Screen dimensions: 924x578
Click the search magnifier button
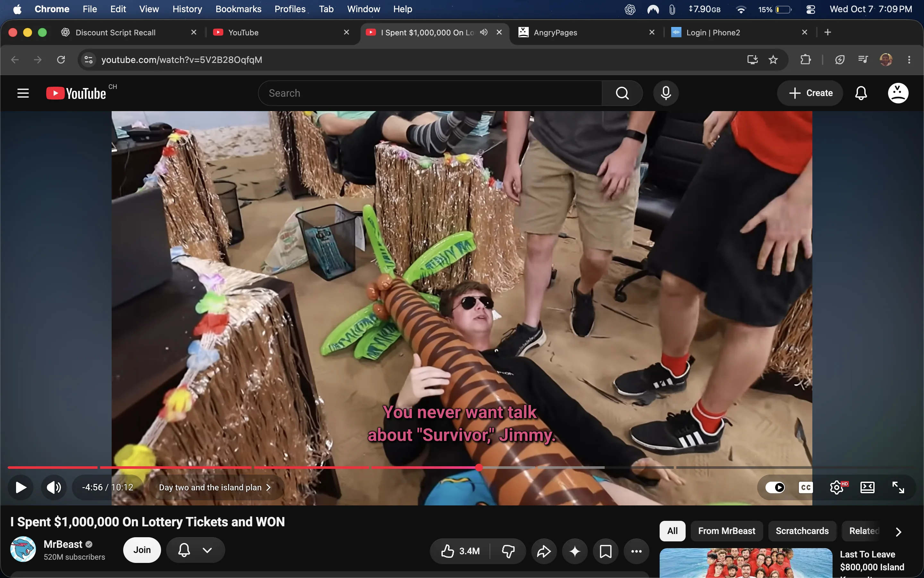point(622,93)
